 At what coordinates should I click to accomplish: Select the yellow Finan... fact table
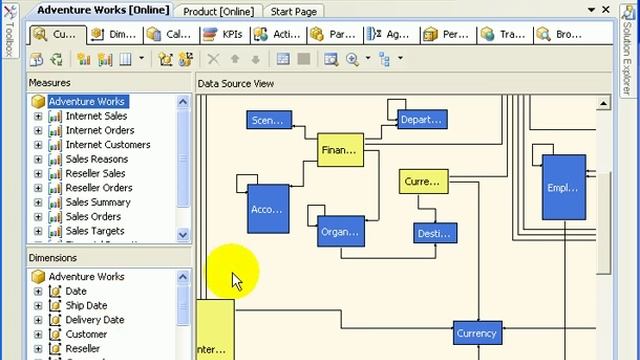tap(340, 150)
